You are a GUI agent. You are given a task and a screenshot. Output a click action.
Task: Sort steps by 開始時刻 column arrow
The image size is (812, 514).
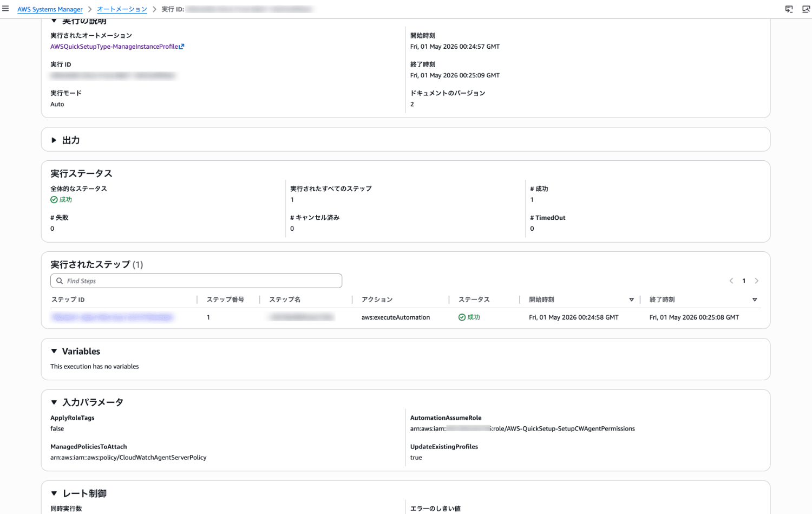631,300
